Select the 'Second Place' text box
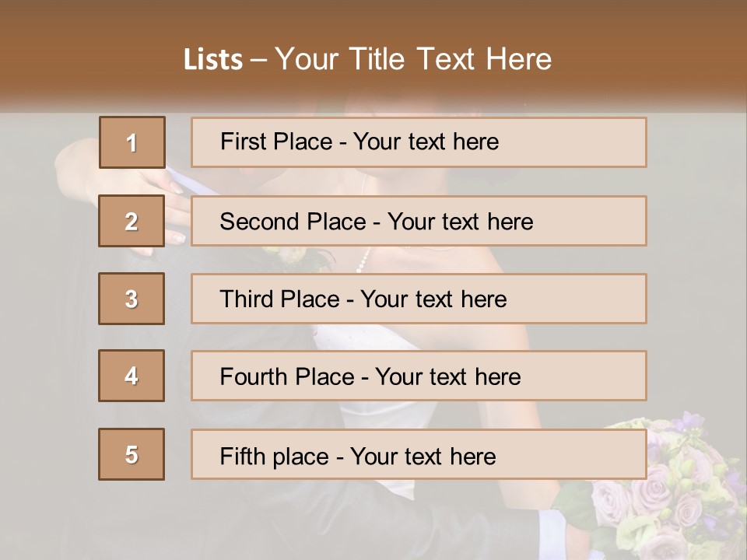This screenshot has height=560, width=747. (419, 221)
